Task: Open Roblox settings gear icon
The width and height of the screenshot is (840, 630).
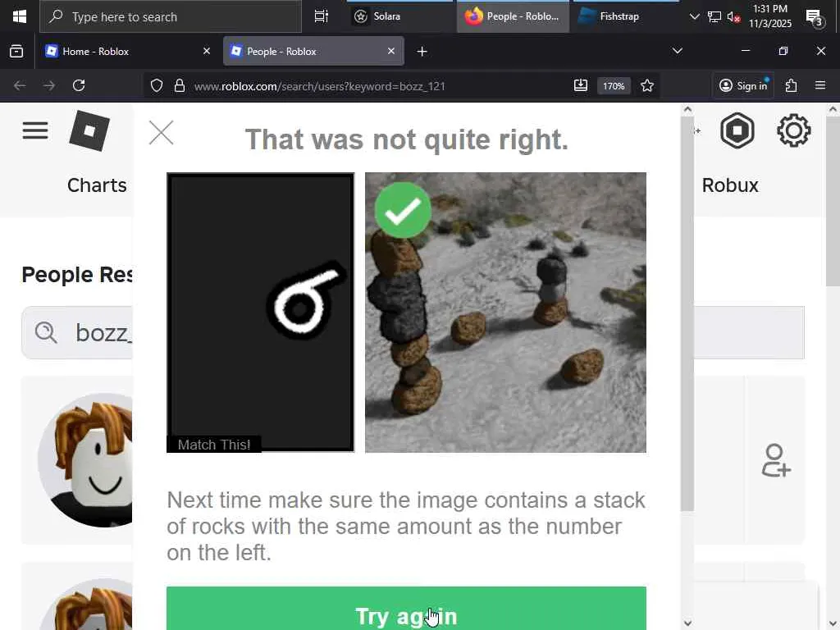Action: click(x=793, y=130)
